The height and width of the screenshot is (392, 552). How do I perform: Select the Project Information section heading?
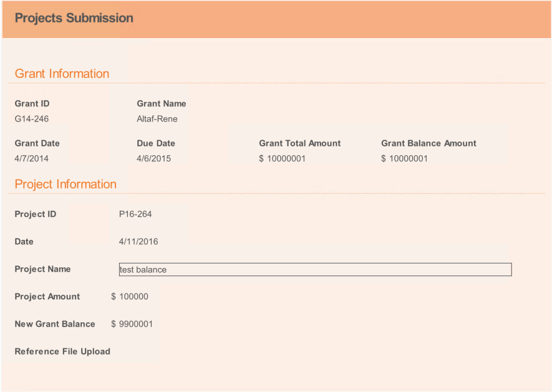tap(65, 184)
